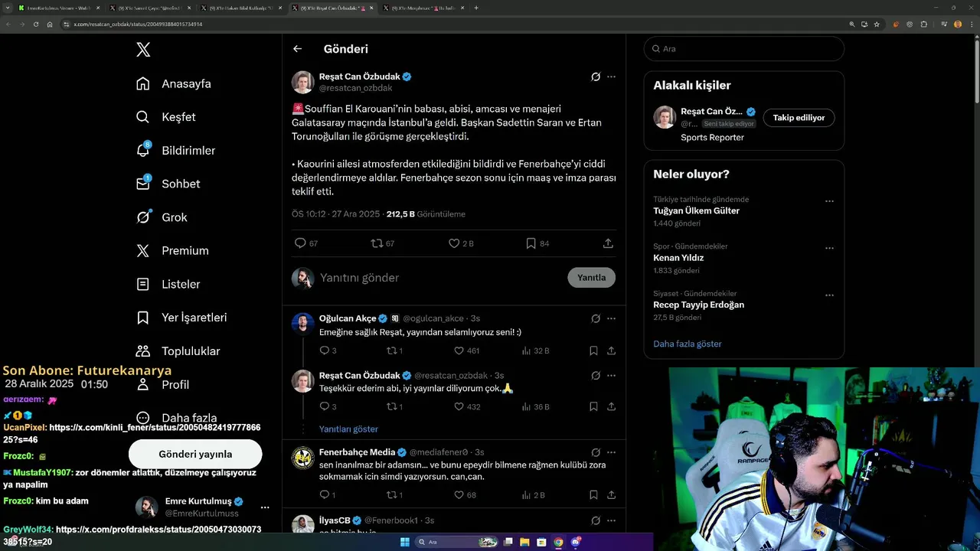This screenshot has width=980, height=551.
Task: Open a new browser tab with plus
Action: (476, 8)
